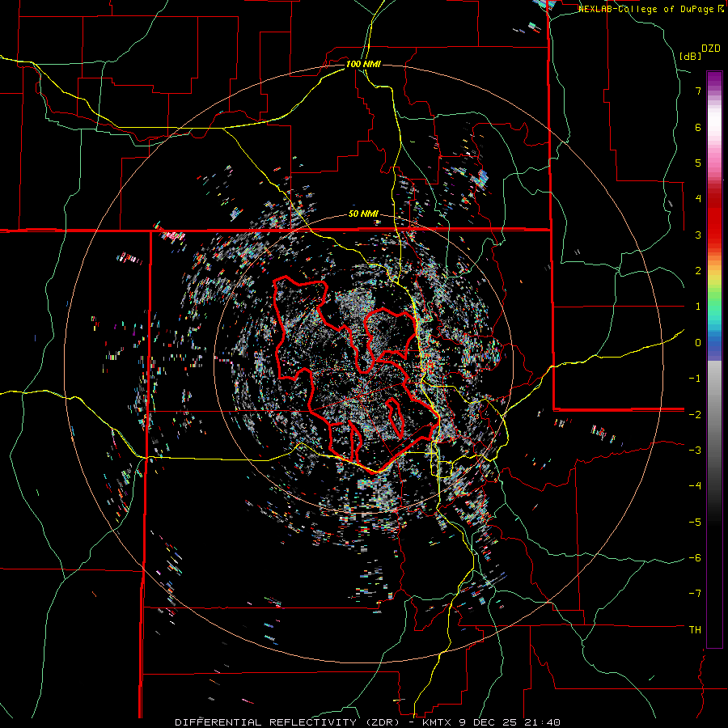
Task: Click the vertical ZDR color bar legend
Action: [x=714, y=359]
